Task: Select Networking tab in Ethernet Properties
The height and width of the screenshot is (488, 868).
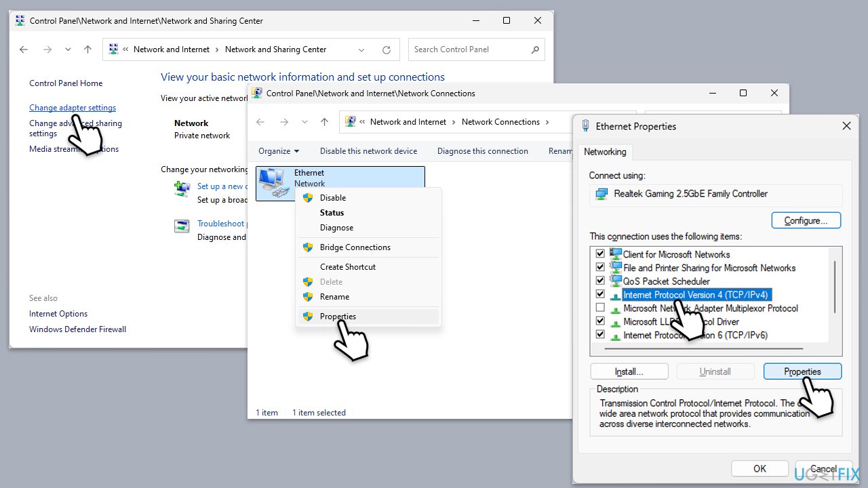Action: tap(606, 152)
